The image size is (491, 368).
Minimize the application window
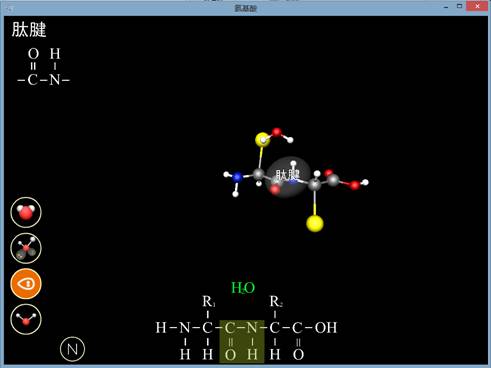(x=446, y=6)
